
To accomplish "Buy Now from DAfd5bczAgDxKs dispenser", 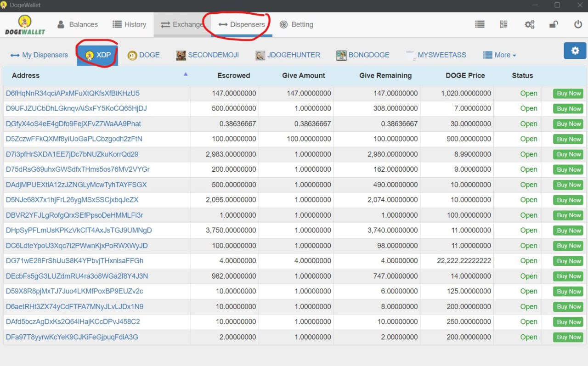I will [568, 321].
